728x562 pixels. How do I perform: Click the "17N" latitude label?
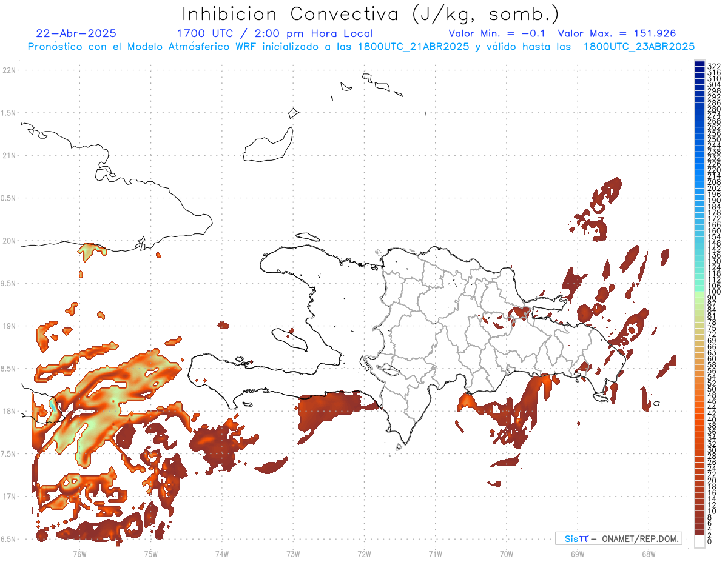[x=9, y=497]
